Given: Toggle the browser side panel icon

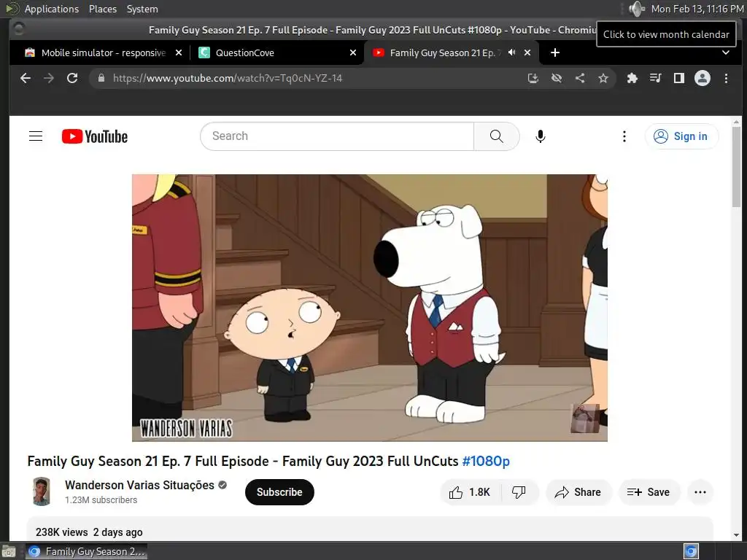Looking at the screenshot, I should (679, 78).
